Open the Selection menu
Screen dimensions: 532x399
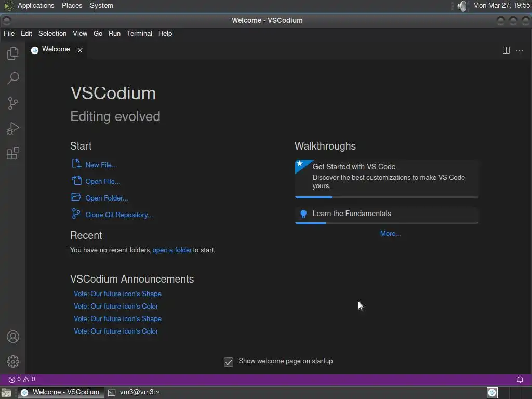pyautogui.click(x=52, y=34)
